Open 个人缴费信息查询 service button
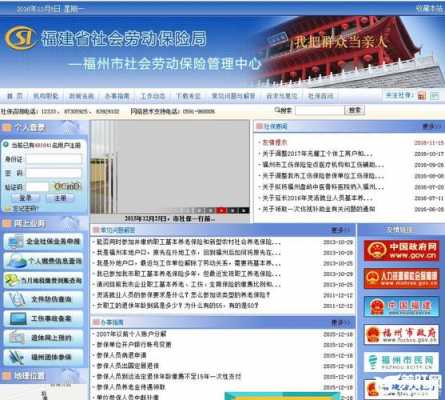The height and width of the screenshot is (400, 445). pos(43,261)
